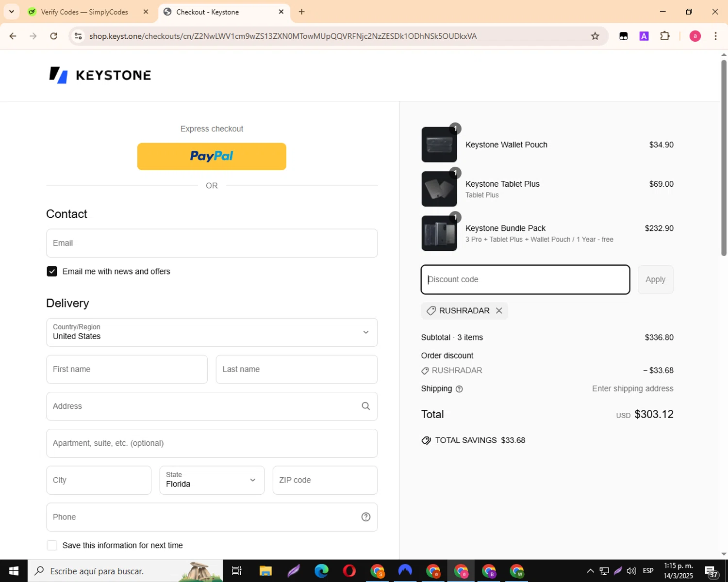
Task: Click the Address input field
Action: tap(212, 406)
